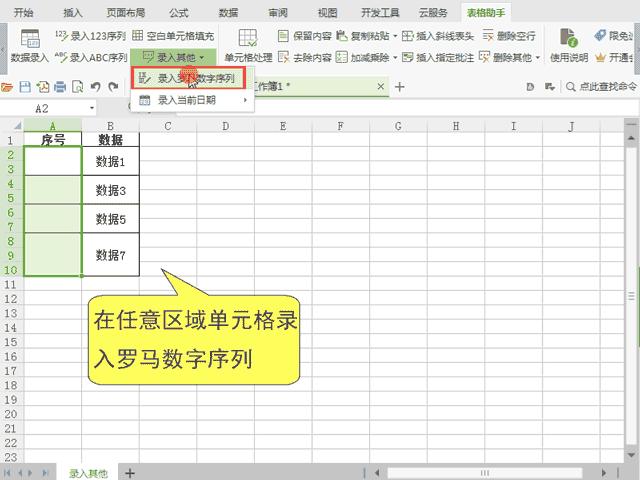Image resolution: width=640 pixels, height=480 pixels.
Task: Click the 点此查找命令 search icon
Action: pos(571,87)
